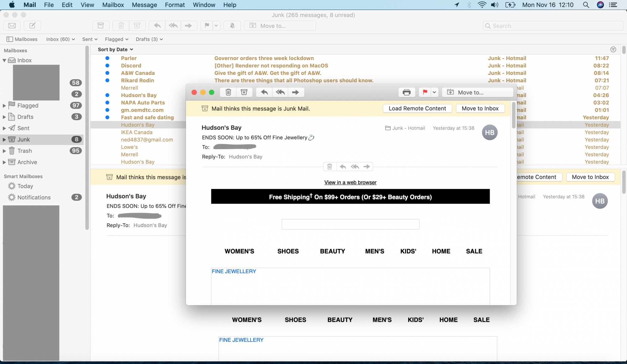Open the Window menu
Viewport: 627px width, 364px height.
click(204, 5)
